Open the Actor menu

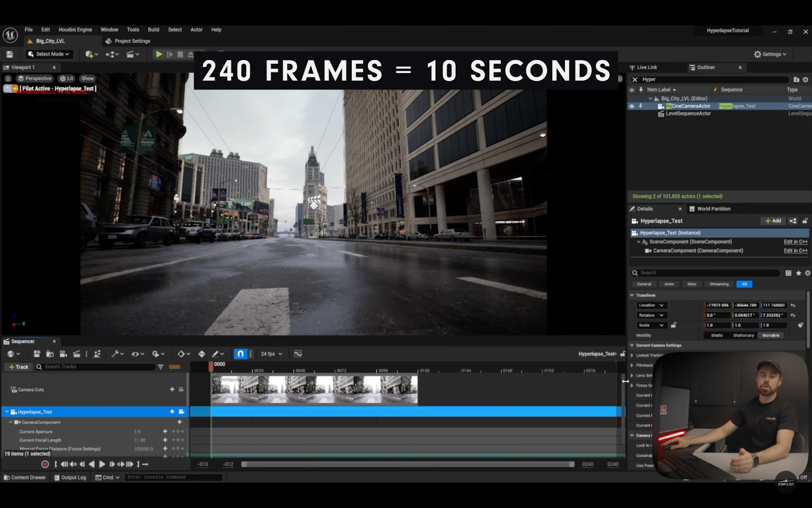(196, 29)
